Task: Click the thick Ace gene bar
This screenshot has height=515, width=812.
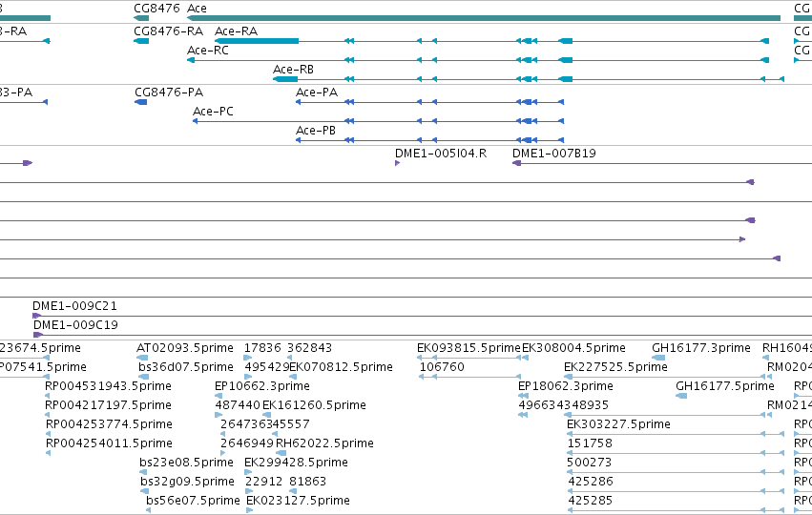Action: pyautogui.click(x=484, y=18)
